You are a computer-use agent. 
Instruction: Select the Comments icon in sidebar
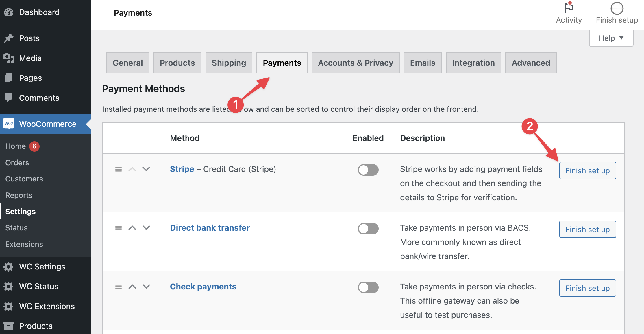9,98
